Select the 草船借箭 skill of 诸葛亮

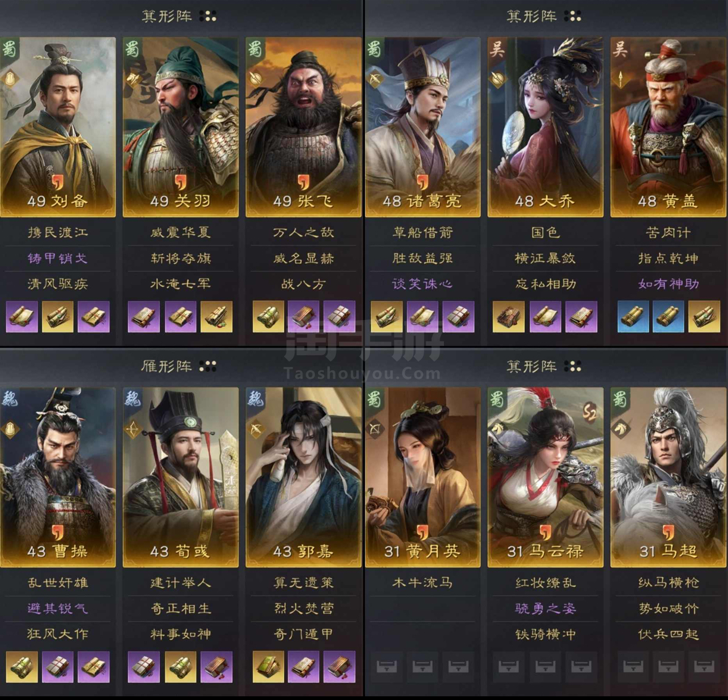tap(422, 232)
